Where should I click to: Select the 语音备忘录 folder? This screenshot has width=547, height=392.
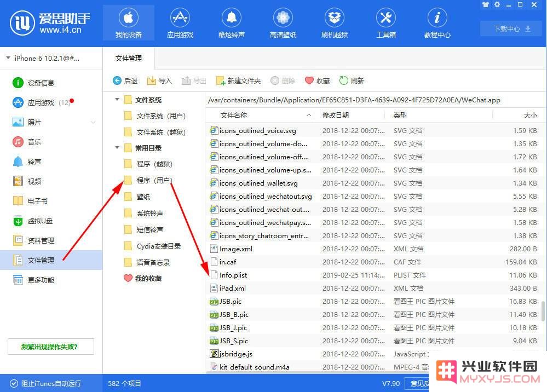[x=147, y=262]
